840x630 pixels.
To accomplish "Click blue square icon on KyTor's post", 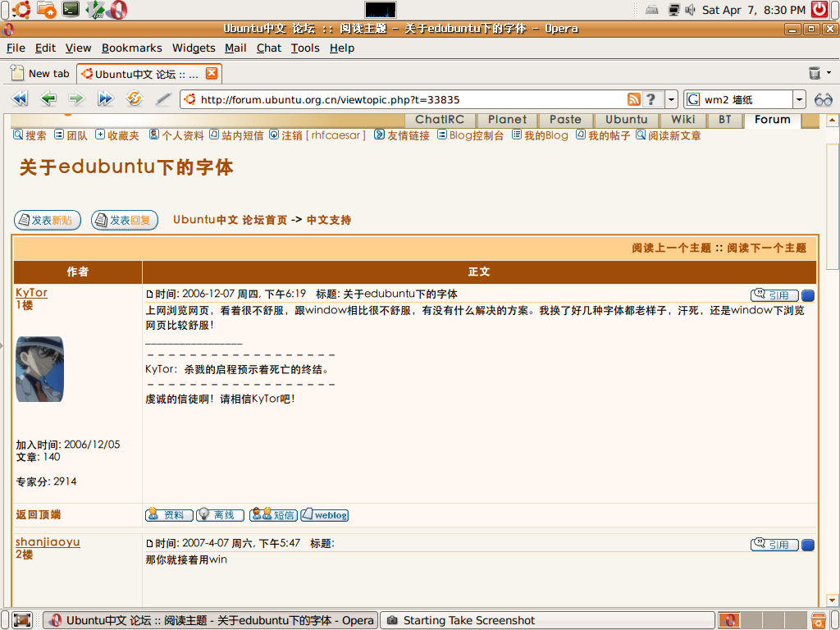I will coord(808,295).
